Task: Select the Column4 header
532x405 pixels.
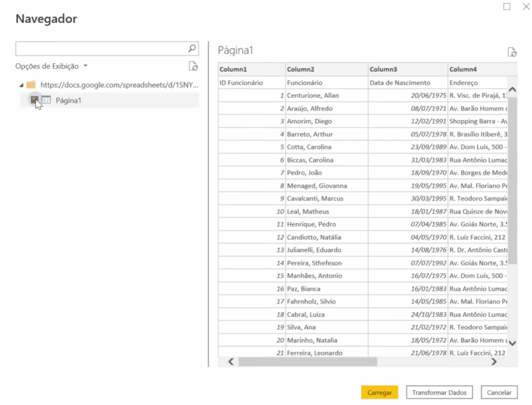Action: 483,69
